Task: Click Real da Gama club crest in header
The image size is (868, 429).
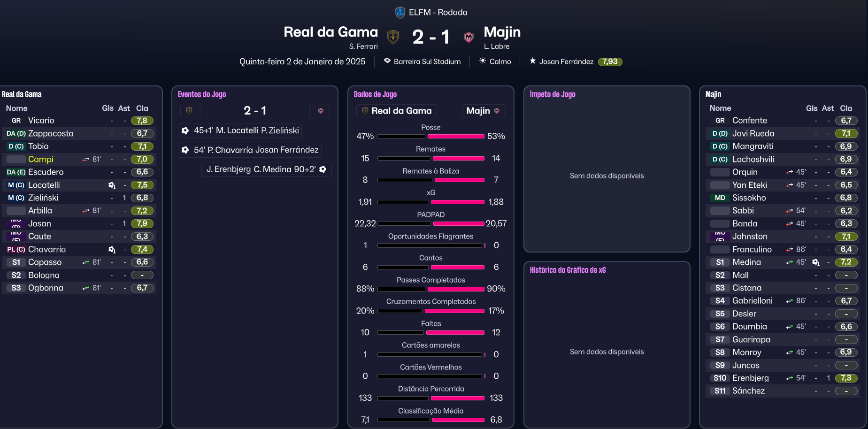Action: (x=393, y=37)
